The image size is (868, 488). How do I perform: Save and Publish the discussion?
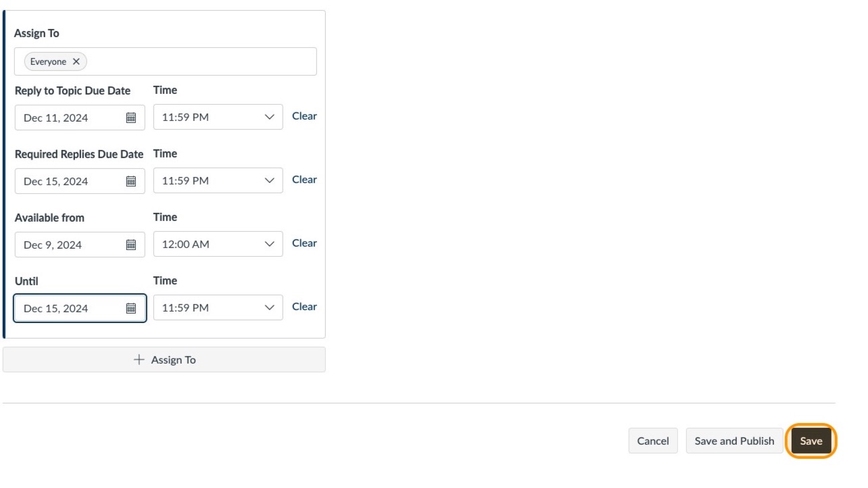tap(734, 441)
